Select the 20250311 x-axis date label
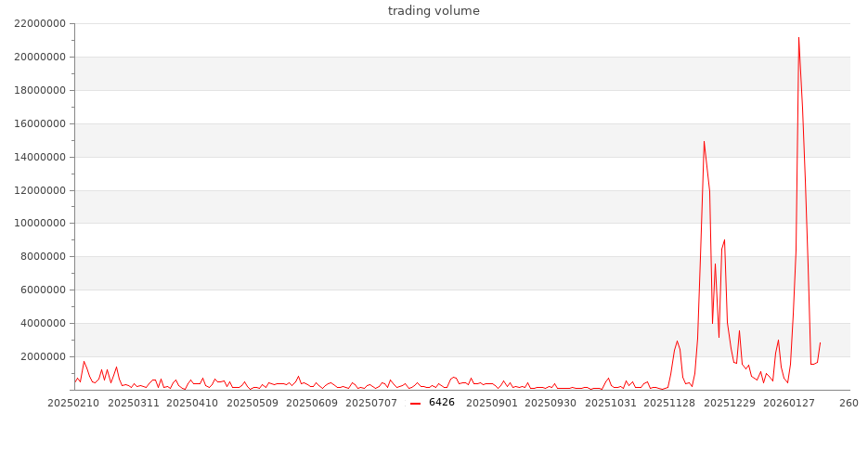868x464 pixels. [x=134, y=403]
